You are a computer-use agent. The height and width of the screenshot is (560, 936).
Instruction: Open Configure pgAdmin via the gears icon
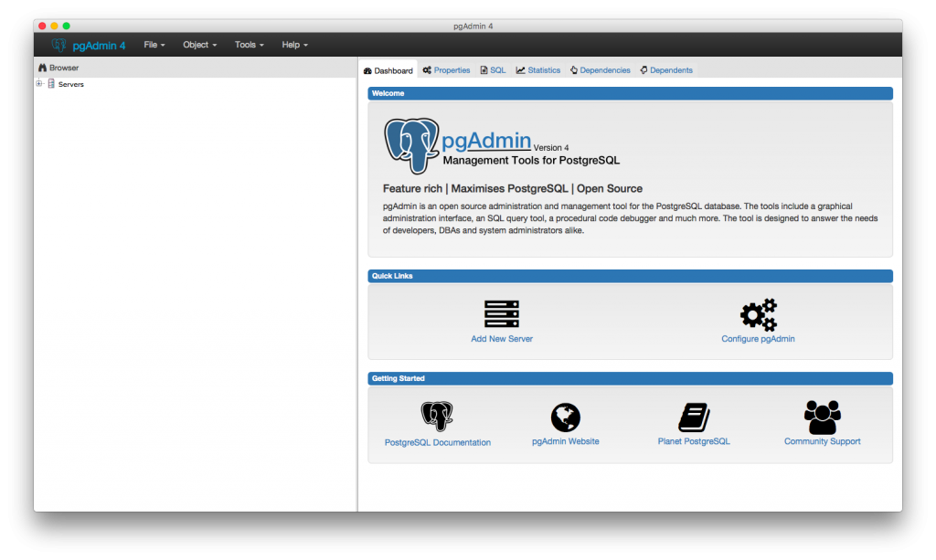click(x=758, y=313)
